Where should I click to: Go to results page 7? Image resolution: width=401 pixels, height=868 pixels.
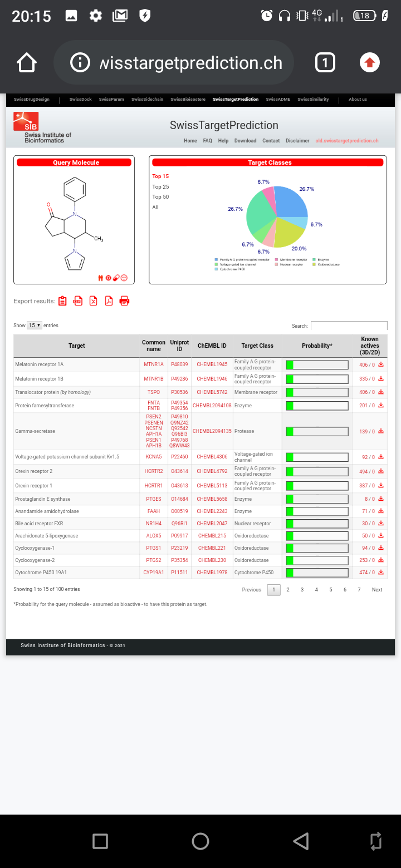(359, 590)
